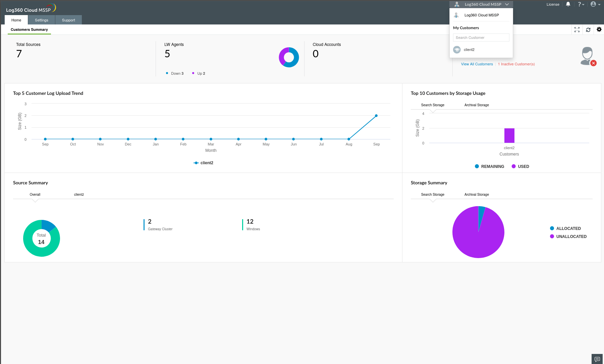The image size is (604, 364).
Task: Open dashboard settings with the gear icon
Action: click(x=599, y=29)
